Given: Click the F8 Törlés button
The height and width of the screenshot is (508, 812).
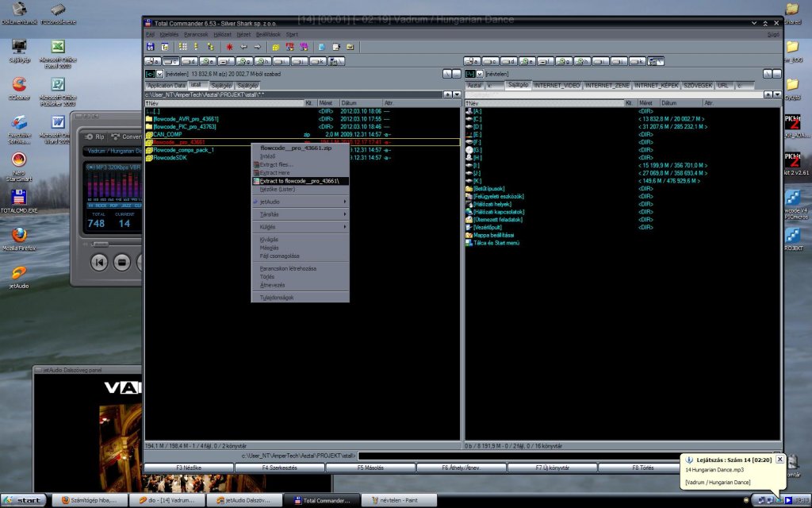Looking at the screenshot, I should (642, 468).
